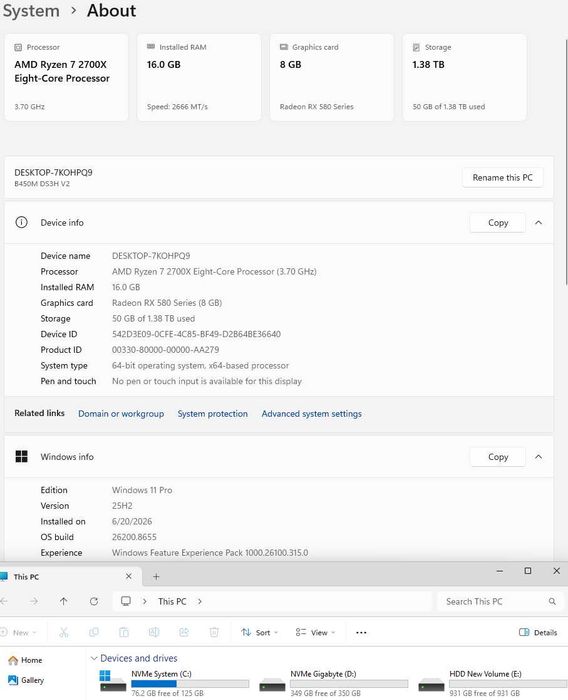This screenshot has height=700, width=568.
Task: Go up one folder in File Explorer
Action: 63,602
